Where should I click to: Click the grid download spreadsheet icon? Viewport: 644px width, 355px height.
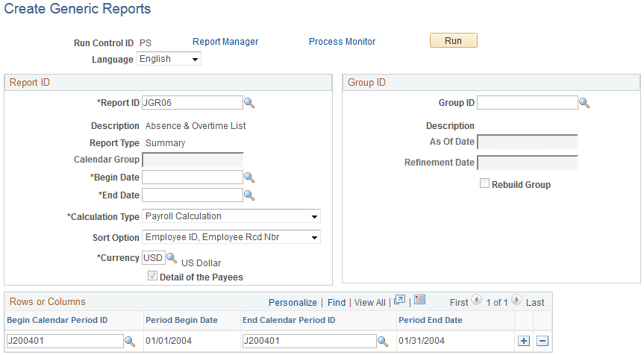click(419, 301)
